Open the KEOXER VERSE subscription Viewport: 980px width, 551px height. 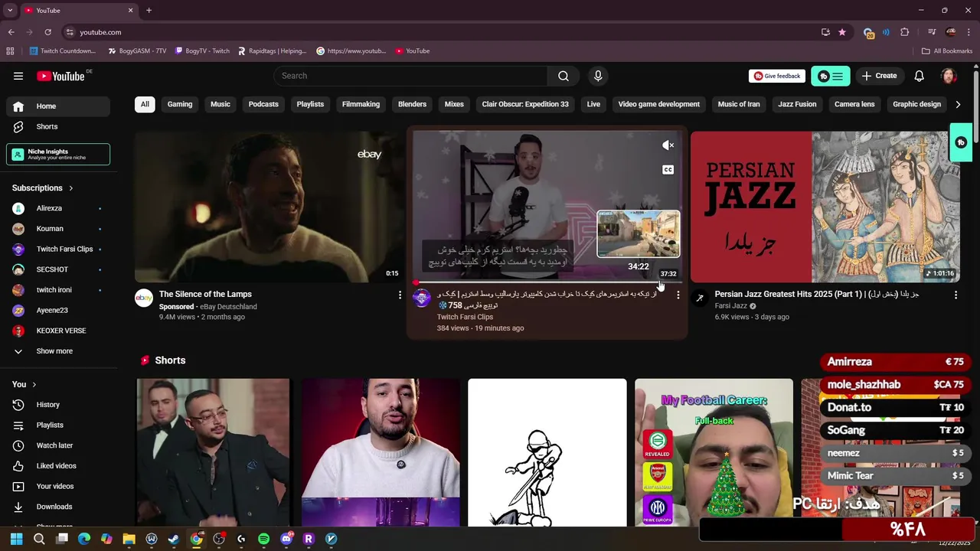click(x=58, y=331)
